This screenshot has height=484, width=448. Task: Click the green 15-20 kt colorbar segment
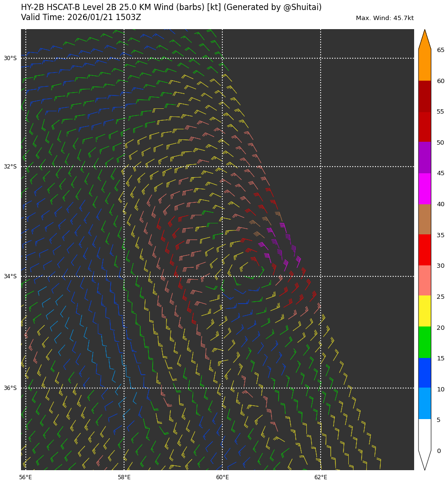point(425,342)
